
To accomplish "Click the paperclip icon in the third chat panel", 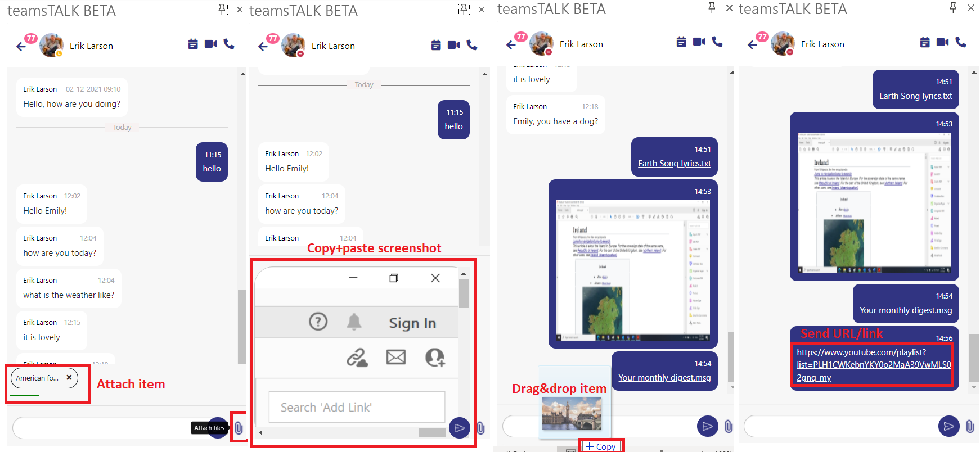I will (x=729, y=427).
